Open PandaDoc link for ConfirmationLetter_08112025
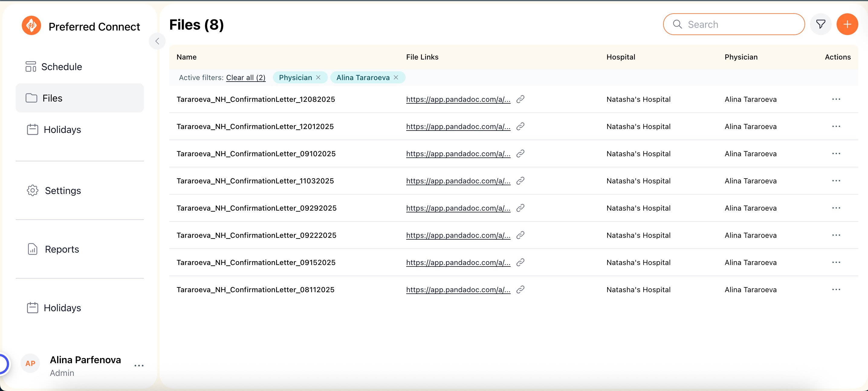The height and width of the screenshot is (391, 868). point(458,290)
